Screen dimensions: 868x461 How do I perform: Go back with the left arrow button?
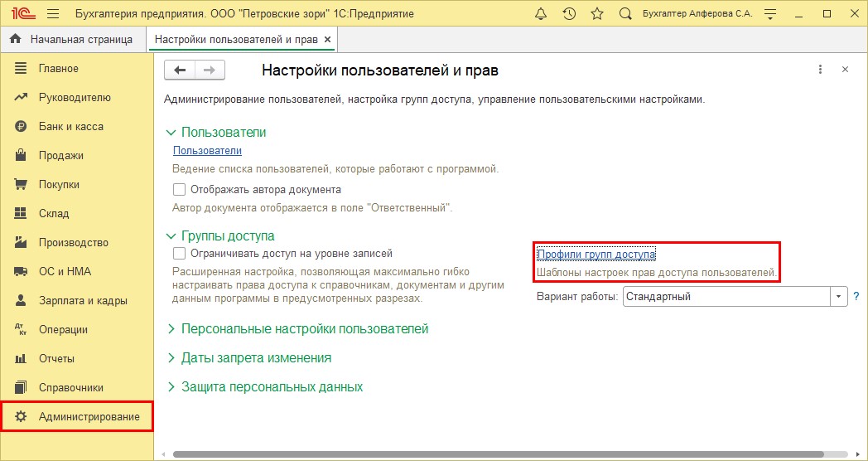click(x=180, y=70)
